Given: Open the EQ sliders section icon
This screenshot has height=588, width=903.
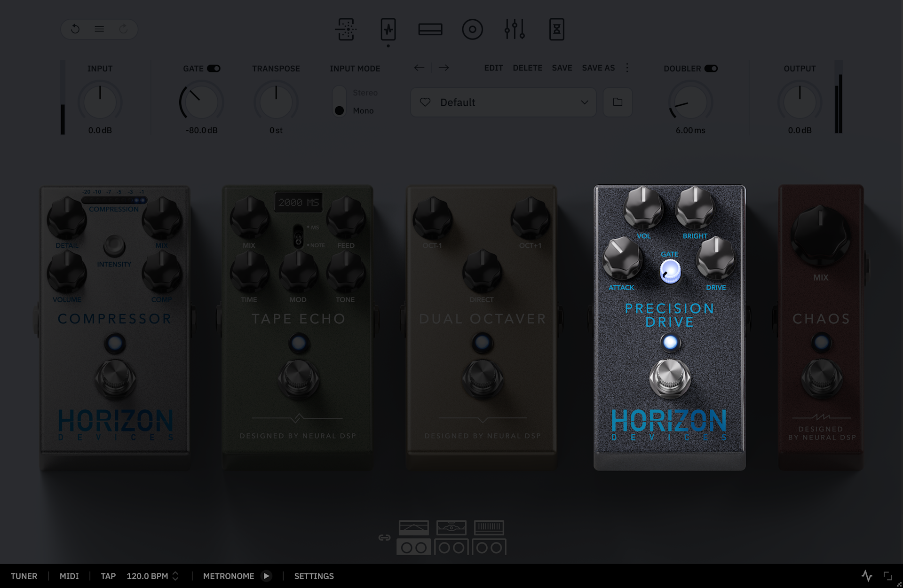Looking at the screenshot, I should [515, 29].
